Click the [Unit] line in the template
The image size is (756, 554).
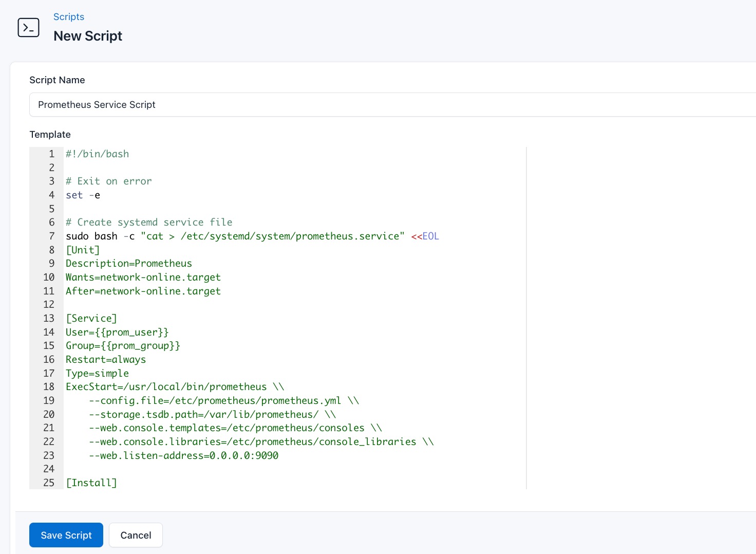point(83,250)
